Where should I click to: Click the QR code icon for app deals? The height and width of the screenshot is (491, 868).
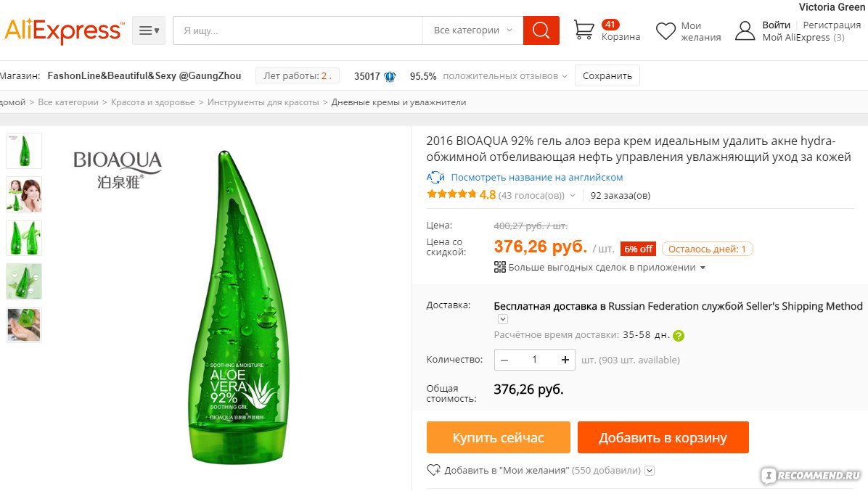pos(499,267)
